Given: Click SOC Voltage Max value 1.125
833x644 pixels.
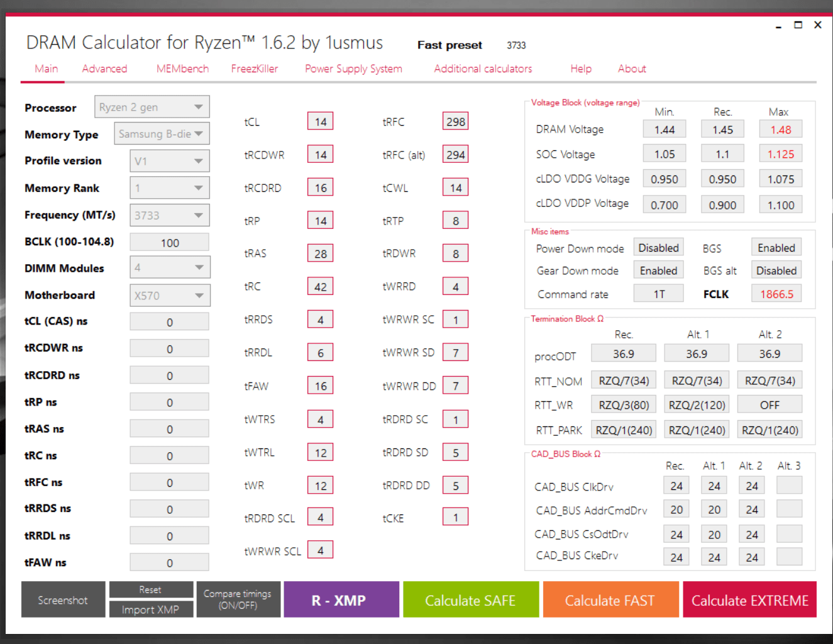Looking at the screenshot, I should pyautogui.click(x=781, y=154).
